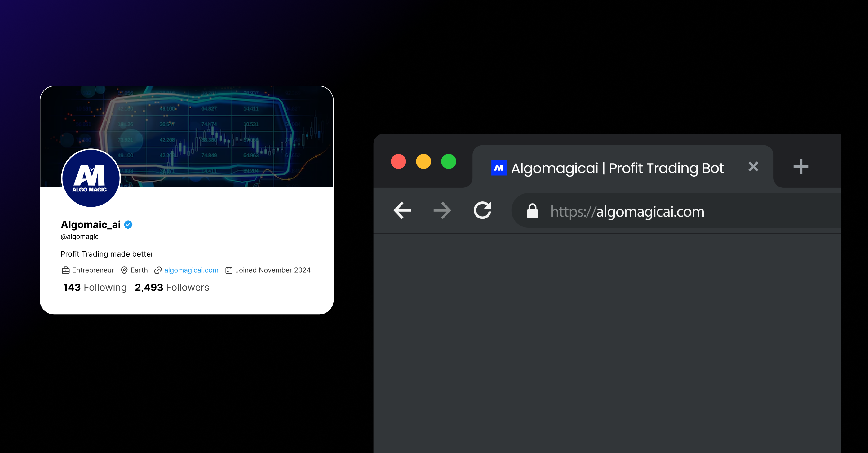Click the AM favicon in tab

499,168
